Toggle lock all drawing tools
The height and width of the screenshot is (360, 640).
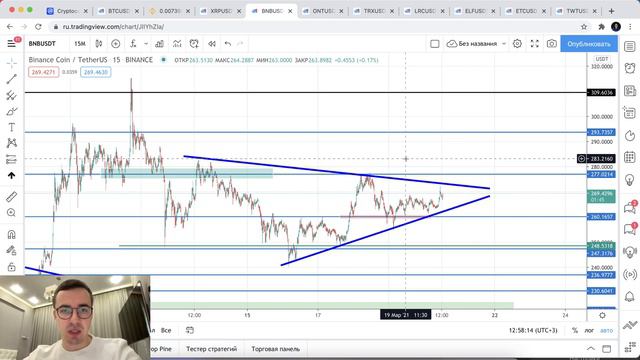tap(11, 267)
